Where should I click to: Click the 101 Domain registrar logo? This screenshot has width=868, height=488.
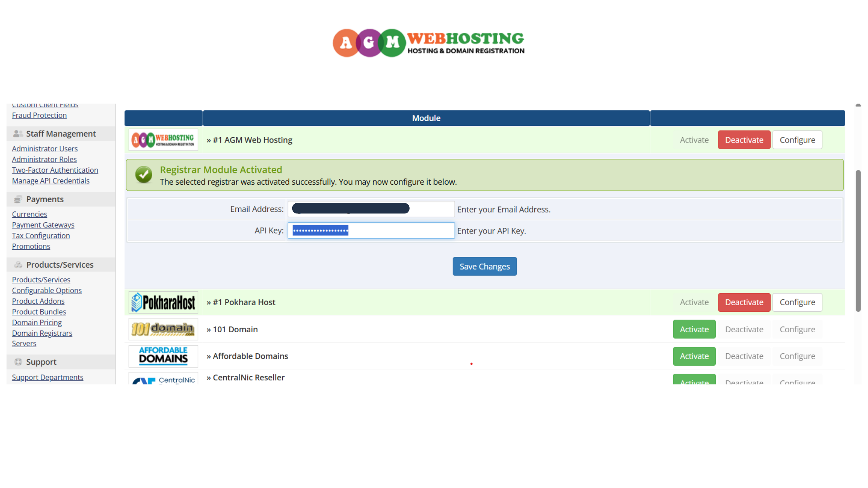163,329
